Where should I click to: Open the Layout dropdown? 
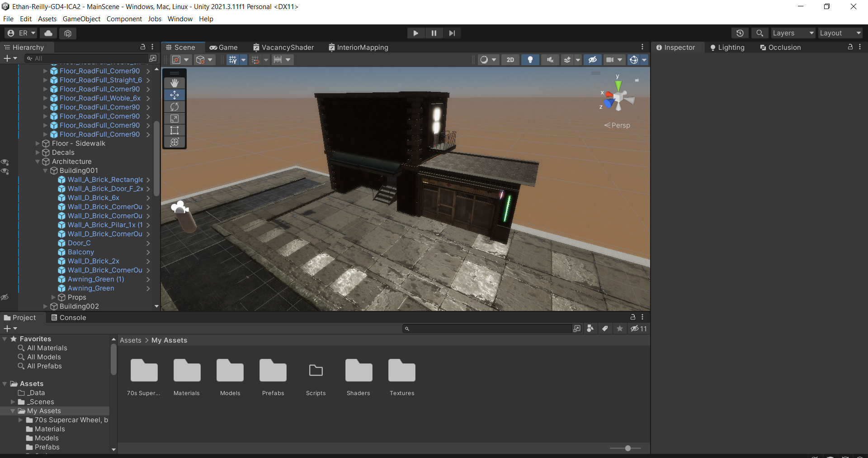(840, 33)
